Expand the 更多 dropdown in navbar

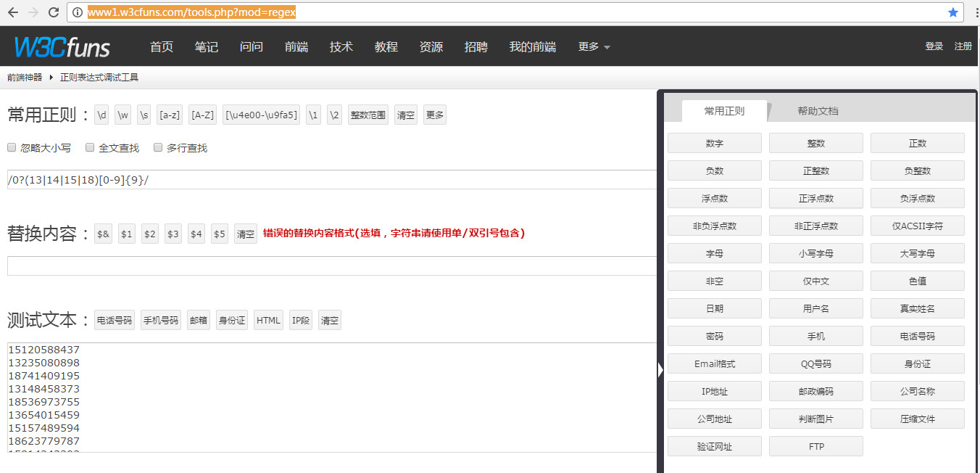point(594,46)
